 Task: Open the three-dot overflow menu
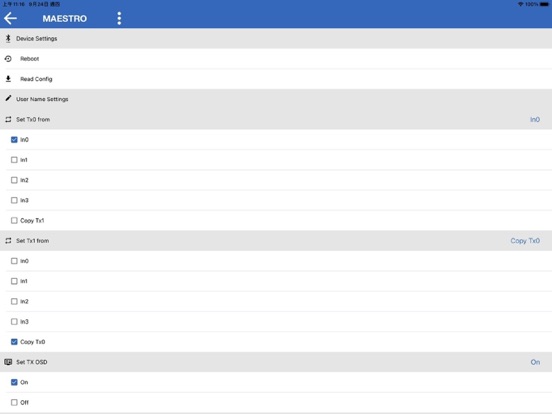pyautogui.click(x=119, y=18)
